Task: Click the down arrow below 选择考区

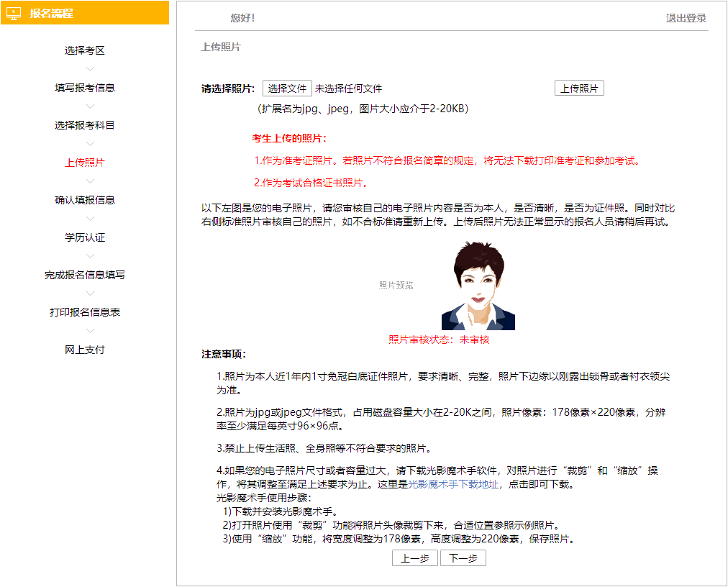Action: (89, 68)
